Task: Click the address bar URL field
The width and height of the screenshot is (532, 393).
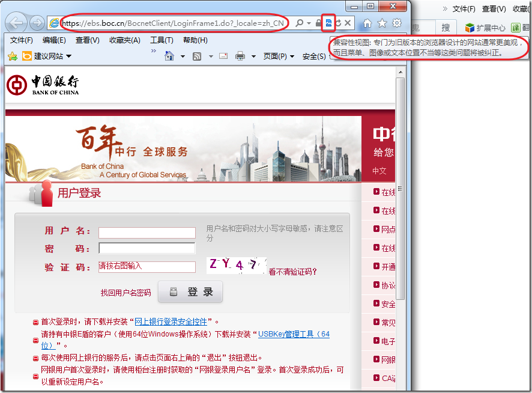Action: click(x=173, y=23)
